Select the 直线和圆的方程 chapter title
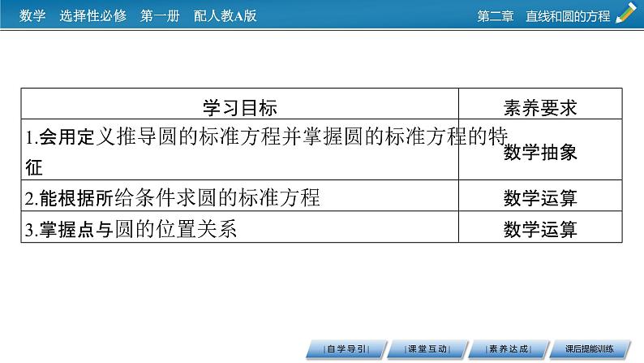This screenshot has width=644, height=363. tap(567, 15)
